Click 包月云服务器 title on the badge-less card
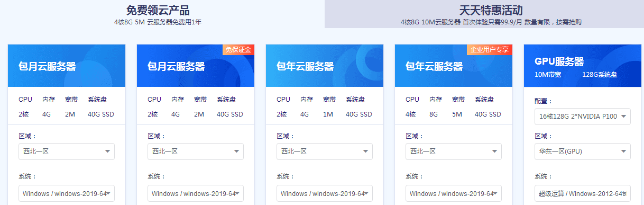The height and width of the screenshot is (205, 644). coord(47,66)
